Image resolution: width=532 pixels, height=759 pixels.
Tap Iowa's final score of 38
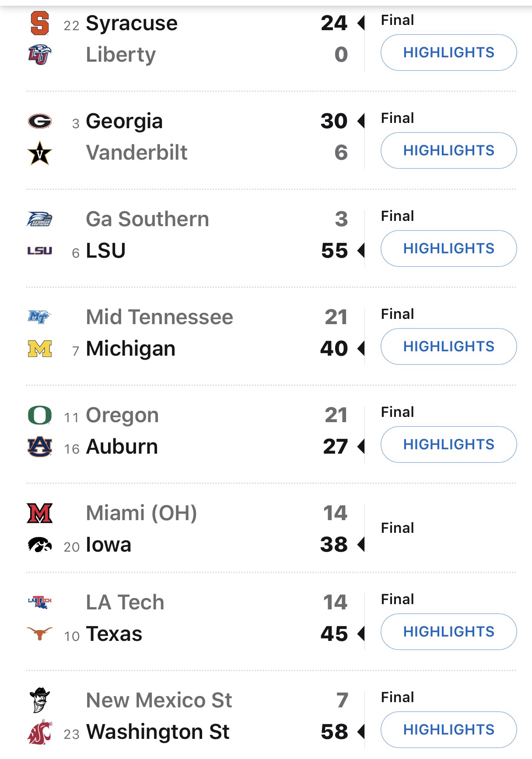tap(334, 545)
